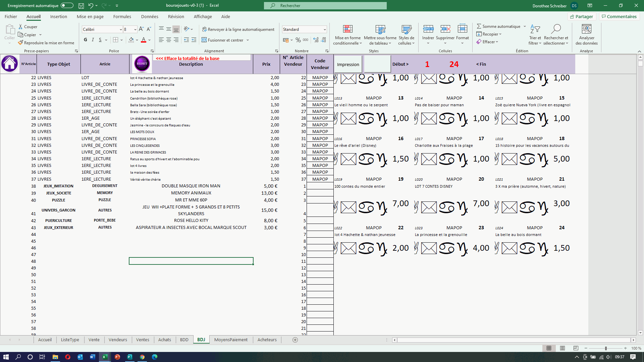The image size is (644, 362).
Task: Toggle bold formatting G button
Action: 85,40
